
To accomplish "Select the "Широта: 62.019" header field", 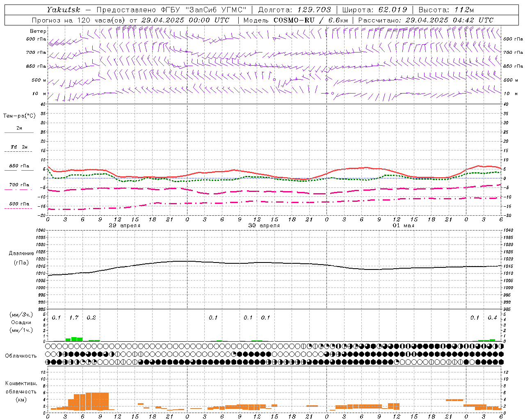I will click(x=375, y=10).
